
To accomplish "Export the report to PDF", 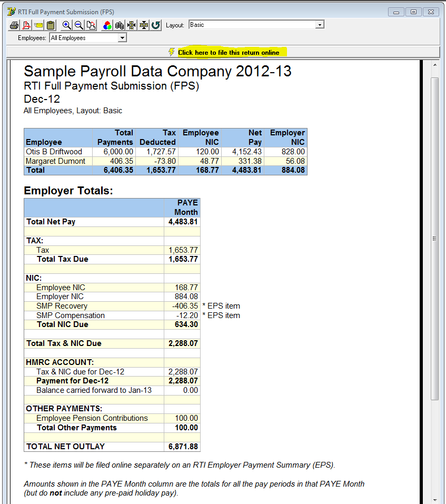I will pyautogui.click(x=26, y=25).
